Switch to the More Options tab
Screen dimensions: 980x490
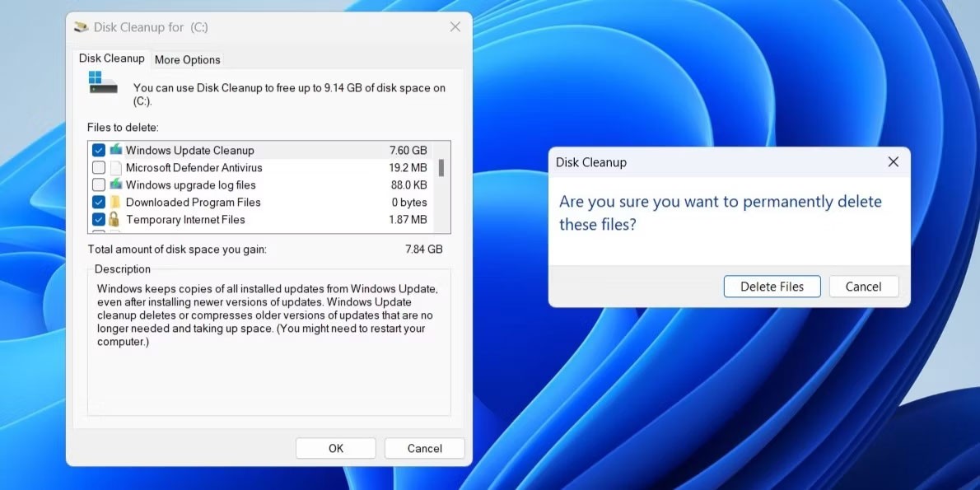(187, 59)
